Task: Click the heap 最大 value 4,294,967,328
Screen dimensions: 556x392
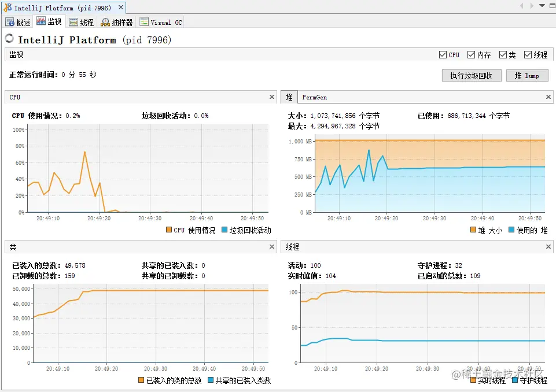Action: 333,126
